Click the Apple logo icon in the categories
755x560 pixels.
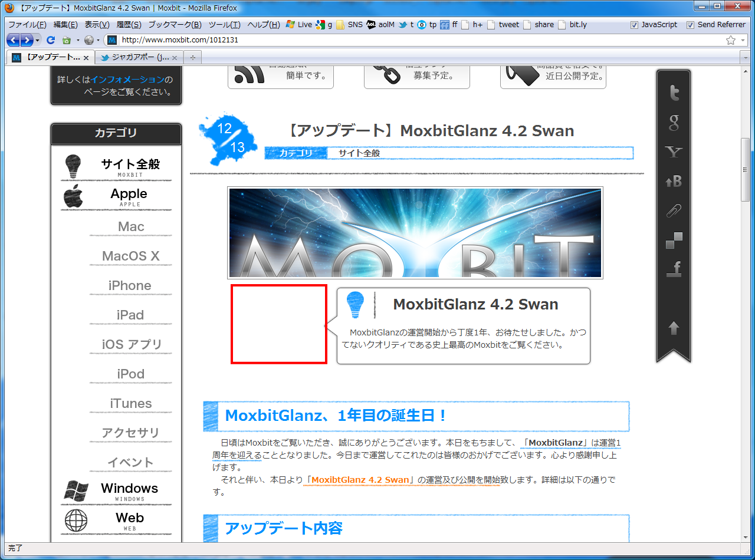pyautogui.click(x=73, y=196)
